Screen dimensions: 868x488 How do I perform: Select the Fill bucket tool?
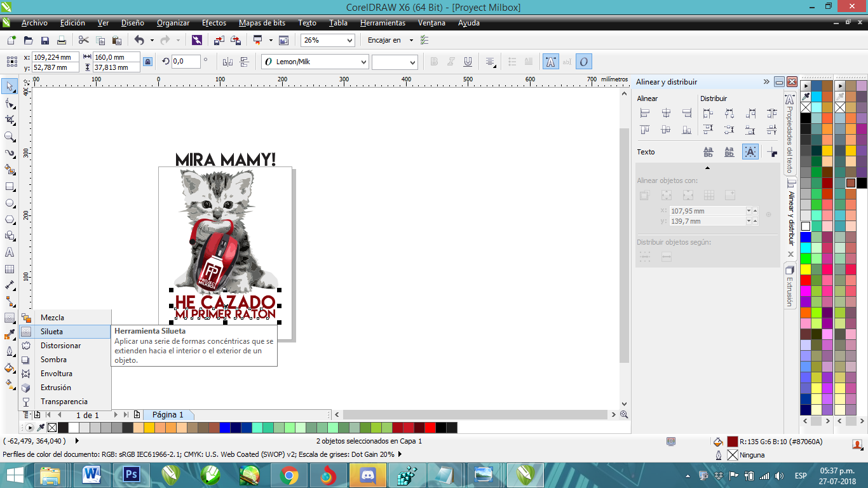(10, 367)
